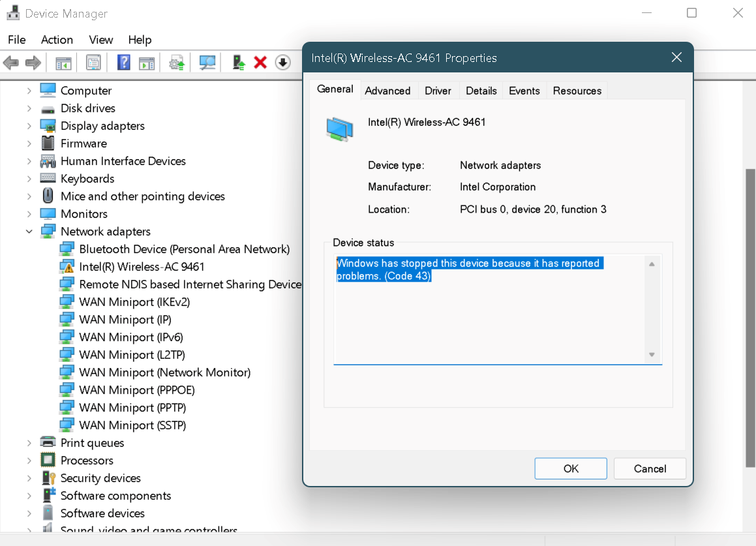The image size is (756, 546).
Task: Click the red X Uninstall device icon
Action: tap(260, 63)
